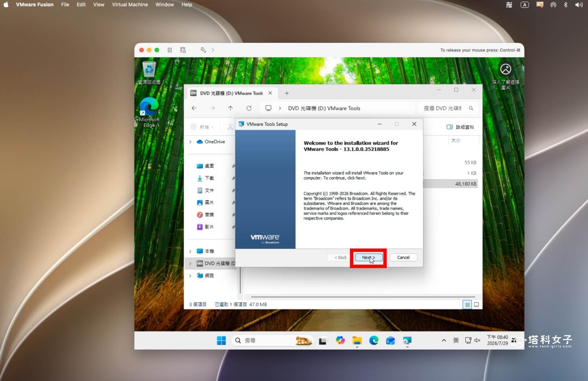The width and height of the screenshot is (588, 381).
Task: Open virtual machine settings wrench icon
Action: pyautogui.click(x=203, y=50)
